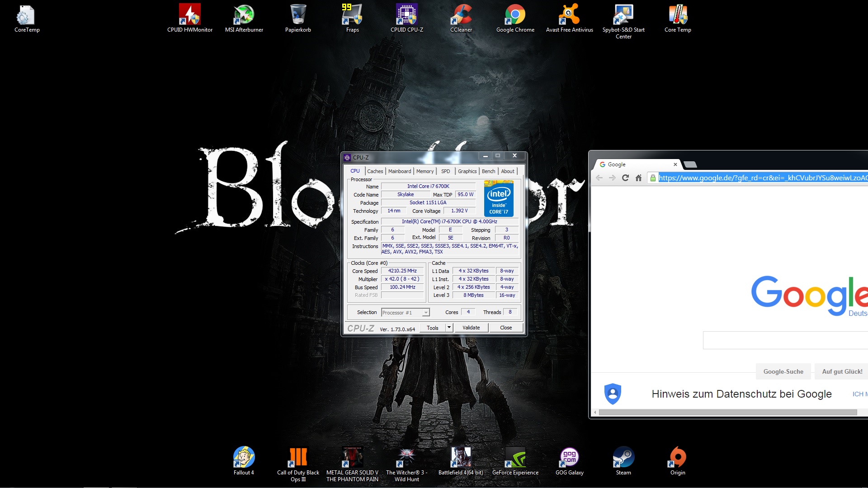This screenshot has height=488, width=868.
Task: Select the CPU tab in CPU-Z
Action: pyautogui.click(x=355, y=171)
